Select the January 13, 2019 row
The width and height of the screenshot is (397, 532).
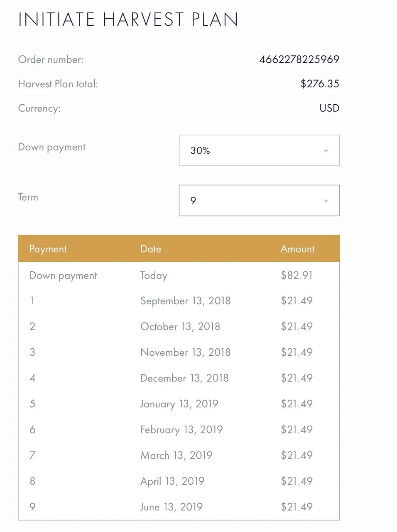point(179,404)
